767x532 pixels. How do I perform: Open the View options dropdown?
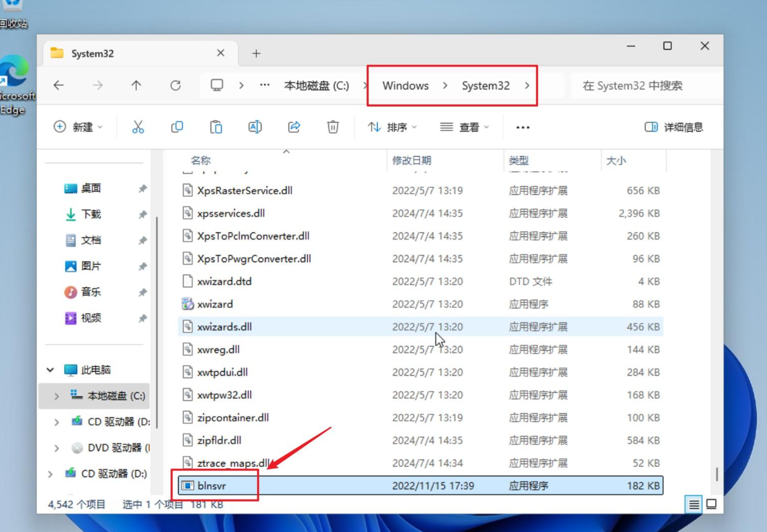click(464, 127)
